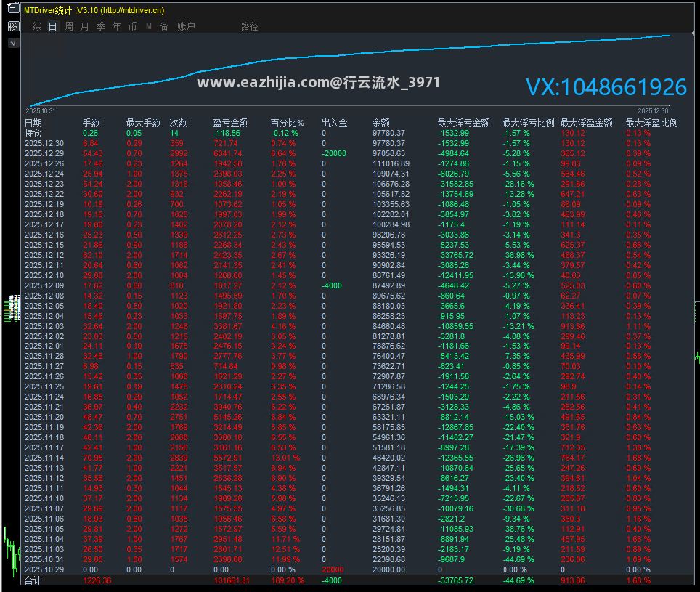700x592 pixels.
Task: Click the 移 move panel button
Action: [x=14, y=26]
